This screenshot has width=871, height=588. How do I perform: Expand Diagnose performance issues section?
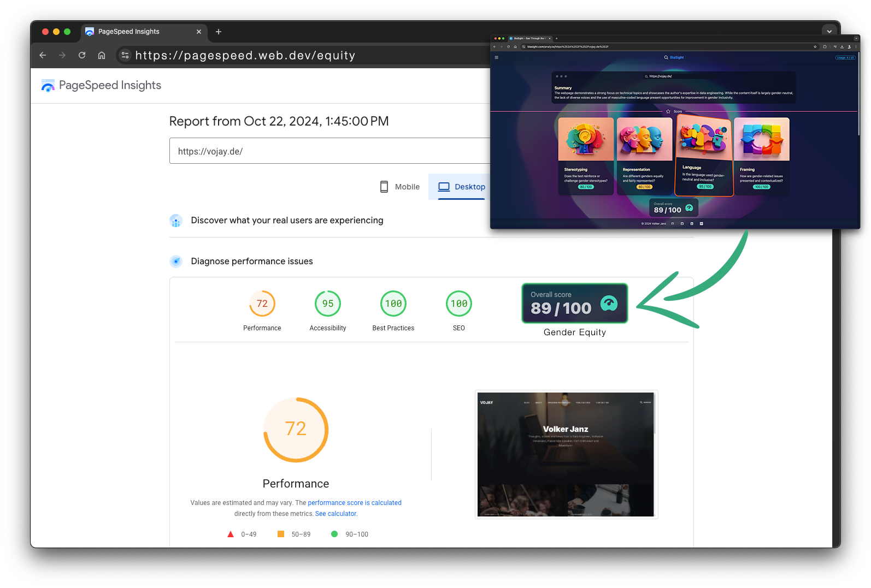pyautogui.click(x=251, y=262)
